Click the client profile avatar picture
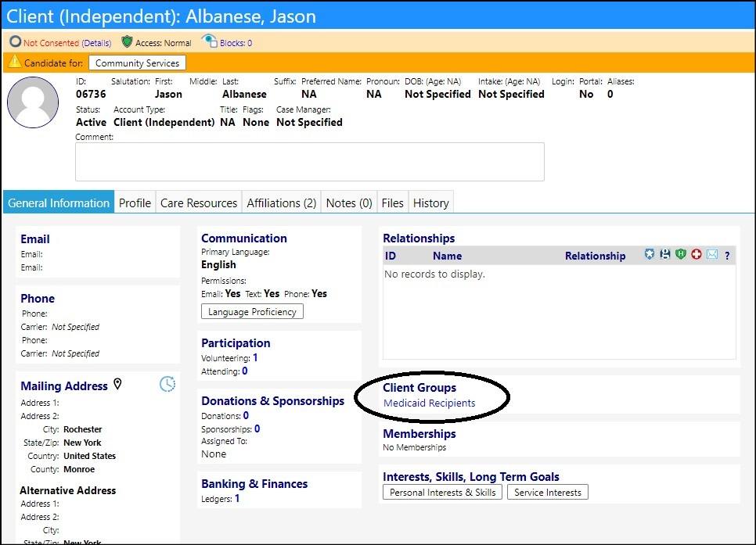The width and height of the screenshot is (756, 545). click(x=33, y=102)
